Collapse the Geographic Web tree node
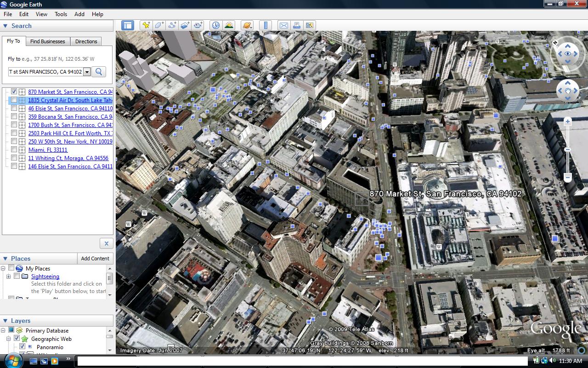The image size is (588, 368). pyautogui.click(x=8, y=339)
